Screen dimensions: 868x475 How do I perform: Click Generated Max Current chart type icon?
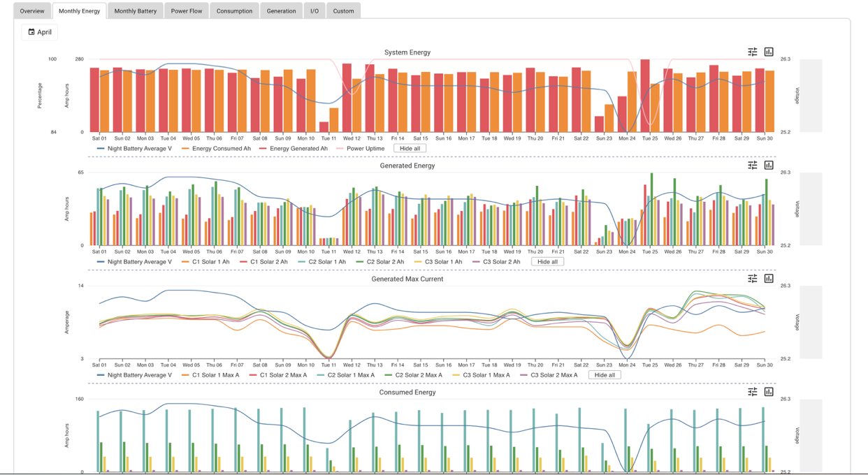click(769, 279)
